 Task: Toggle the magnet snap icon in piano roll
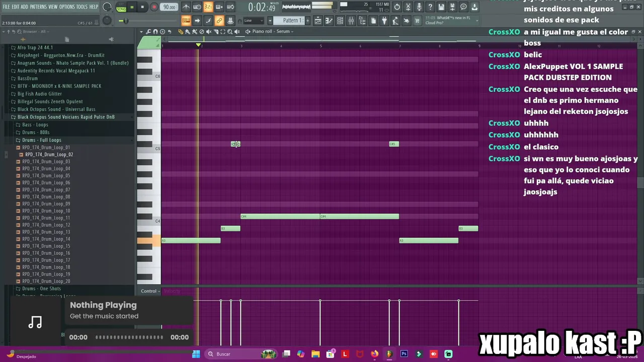pyautogui.click(x=155, y=32)
